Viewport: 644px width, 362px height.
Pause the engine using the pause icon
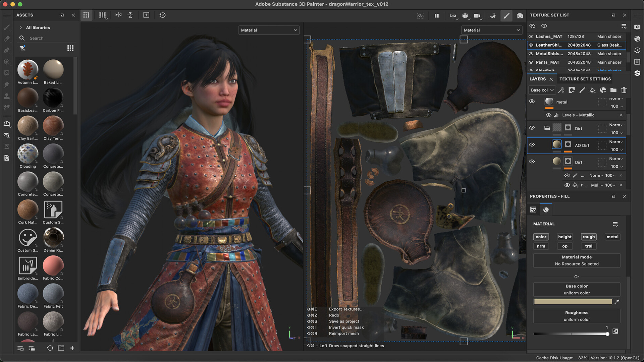(x=436, y=16)
